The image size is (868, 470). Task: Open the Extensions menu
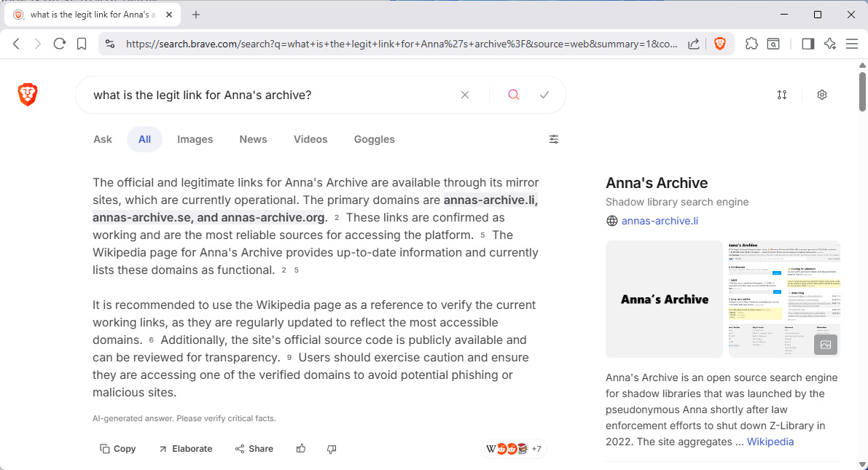751,44
